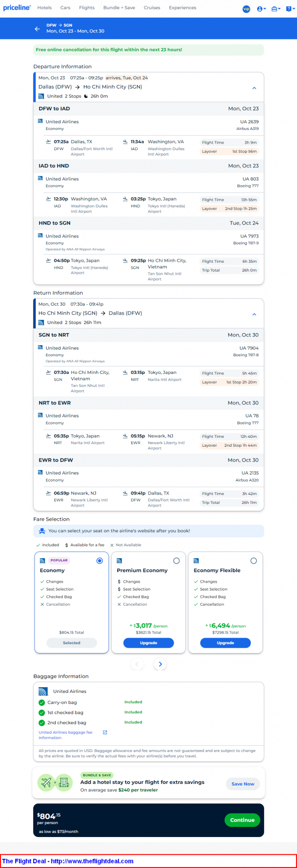Screen dimensions: 297x868
Task: Click the United logo in departure summary
Action: (41, 96)
